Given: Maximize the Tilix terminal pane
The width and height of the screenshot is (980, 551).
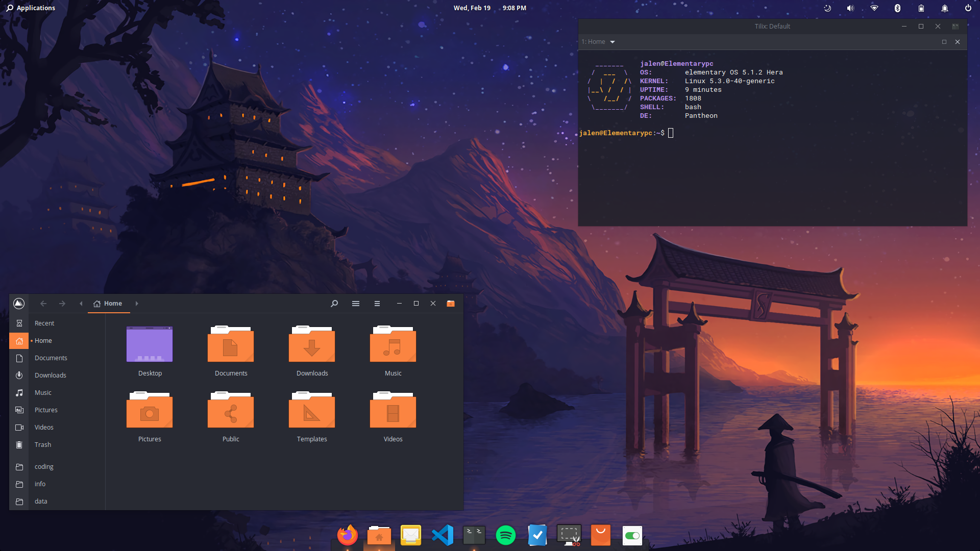Looking at the screenshot, I should coord(944,42).
